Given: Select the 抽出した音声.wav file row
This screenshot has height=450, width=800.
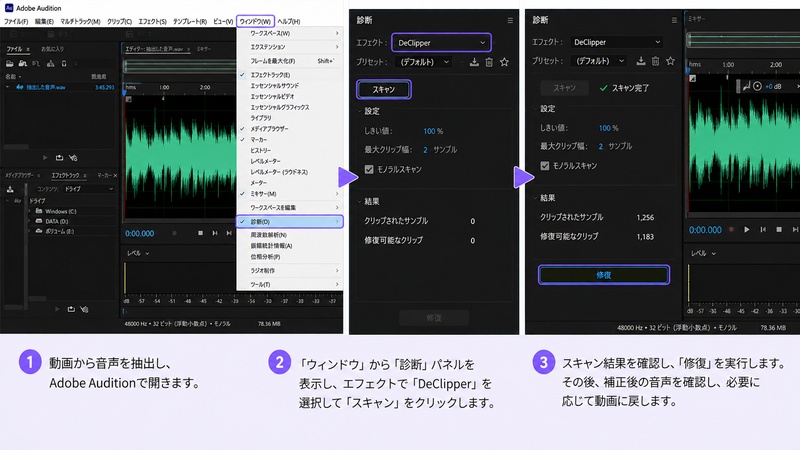Looking at the screenshot, I should click(x=60, y=87).
